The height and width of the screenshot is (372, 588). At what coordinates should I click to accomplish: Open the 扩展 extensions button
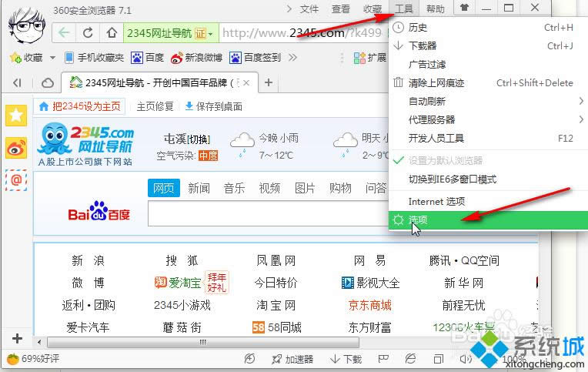tap(369, 58)
